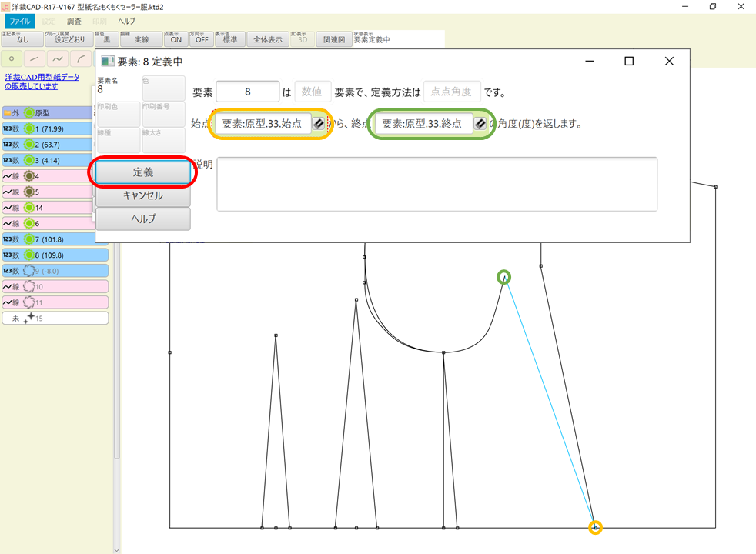Open the 数値 element type selector
756x554 pixels.
pos(312,92)
